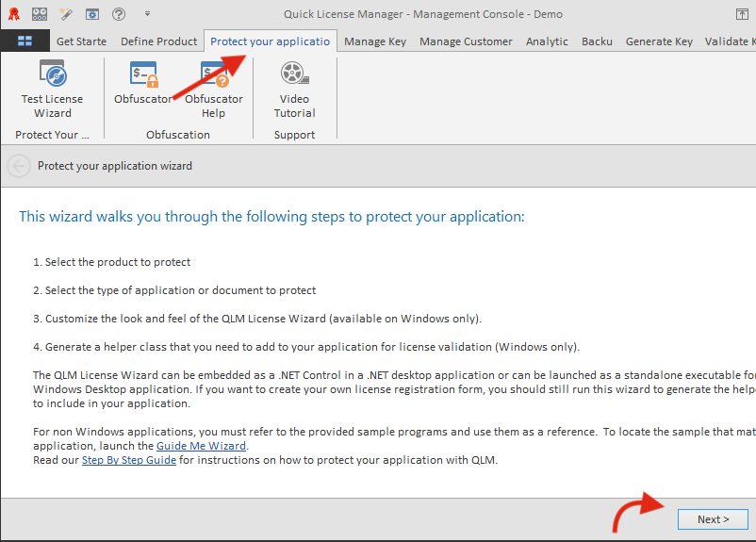Switch to the Manage Key tab

(375, 41)
